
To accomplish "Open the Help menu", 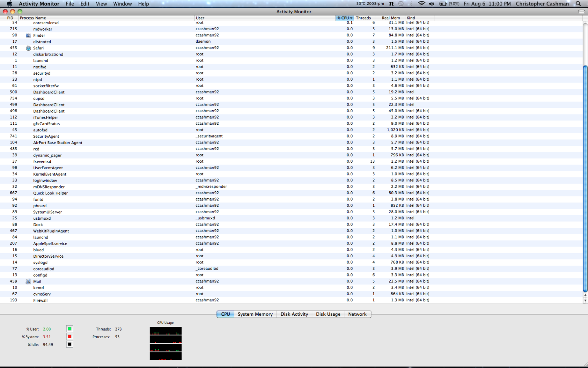I will (x=144, y=4).
